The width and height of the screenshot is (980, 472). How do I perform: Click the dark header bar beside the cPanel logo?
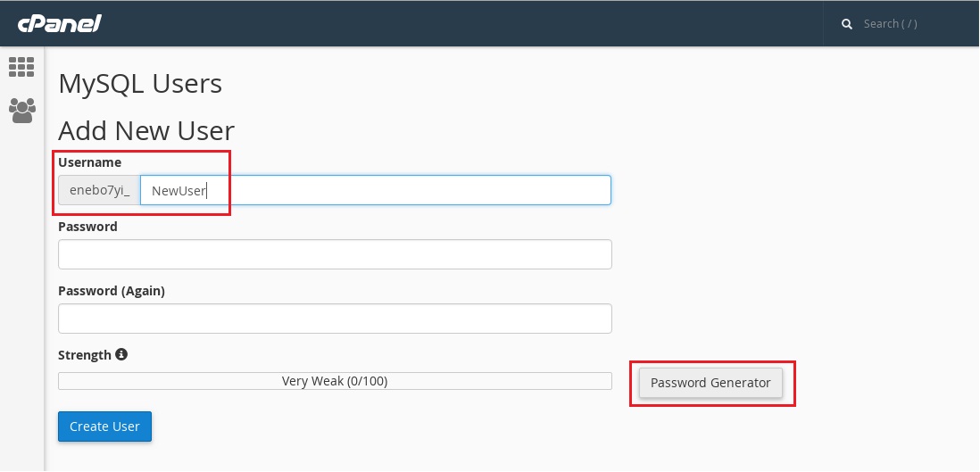tap(462, 24)
